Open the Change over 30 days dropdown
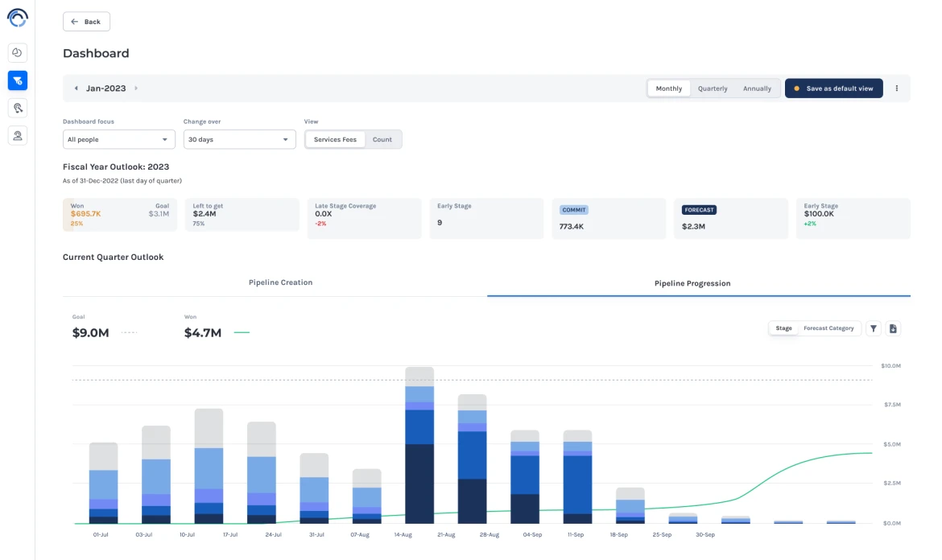942x560 pixels. tap(239, 139)
